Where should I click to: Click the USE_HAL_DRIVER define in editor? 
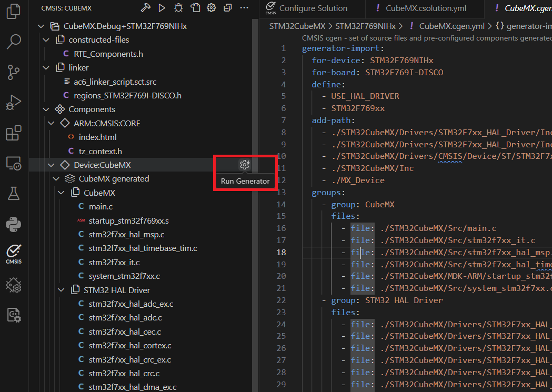[x=365, y=96]
